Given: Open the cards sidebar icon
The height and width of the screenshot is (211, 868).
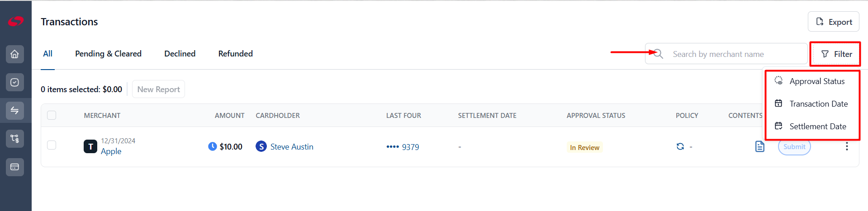Looking at the screenshot, I should tap(15, 167).
